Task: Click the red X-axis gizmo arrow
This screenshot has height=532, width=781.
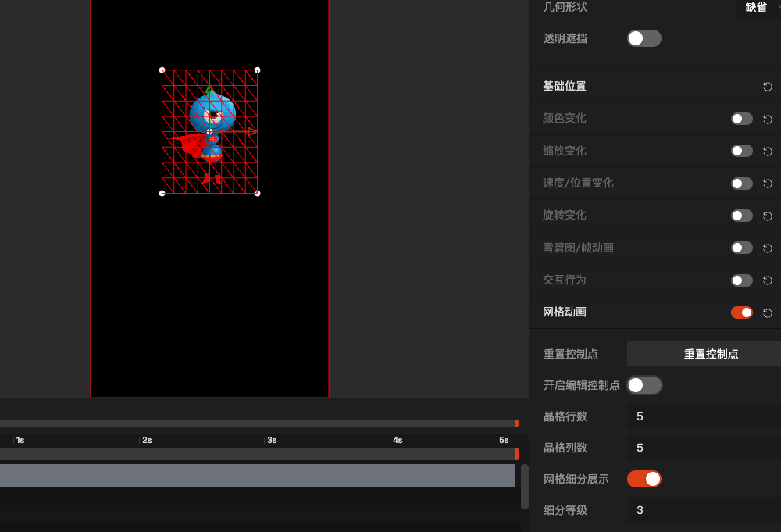Action: (x=252, y=132)
